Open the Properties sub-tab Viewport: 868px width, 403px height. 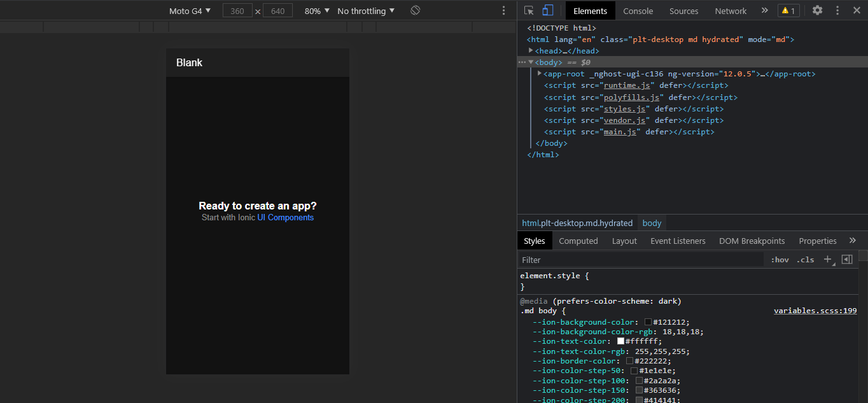click(x=818, y=241)
